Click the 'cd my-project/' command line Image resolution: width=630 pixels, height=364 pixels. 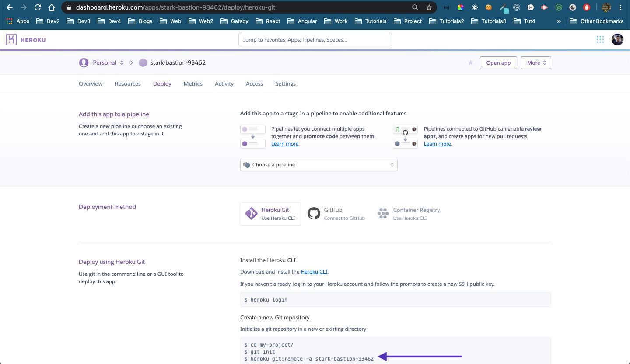(269, 345)
